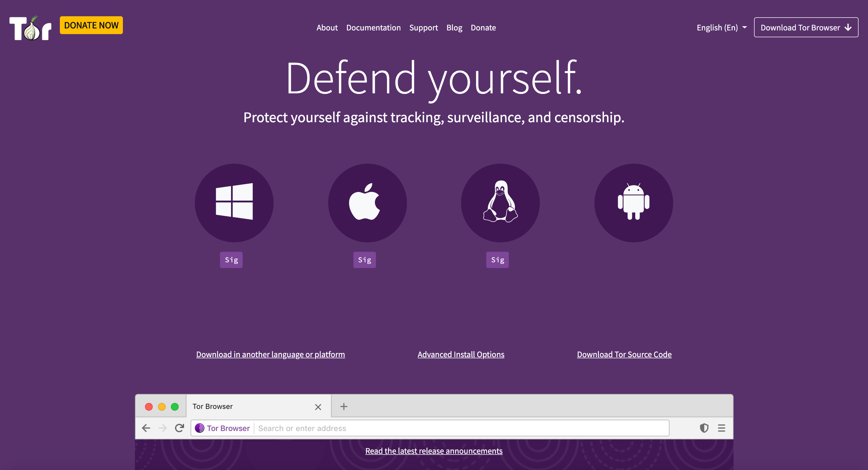Click the Linux Sig signature button
The image size is (868, 470).
[x=497, y=260]
